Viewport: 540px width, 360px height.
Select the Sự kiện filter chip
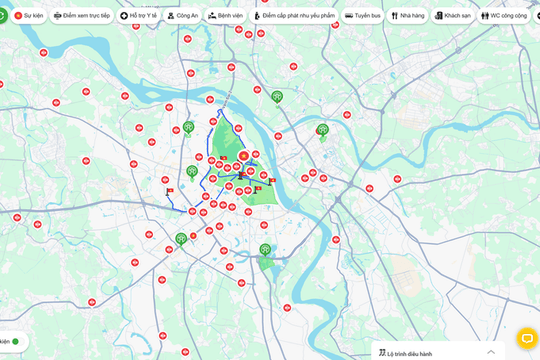click(x=29, y=16)
